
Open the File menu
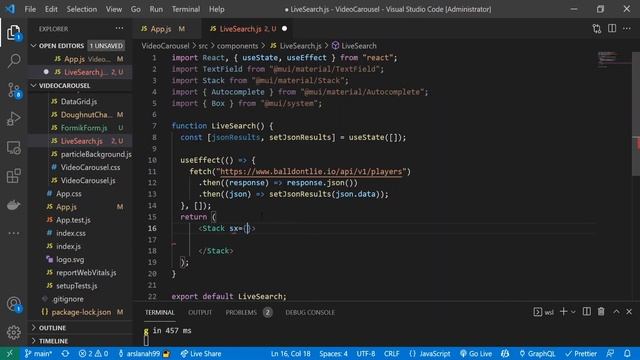pyautogui.click(x=30, y=9)
